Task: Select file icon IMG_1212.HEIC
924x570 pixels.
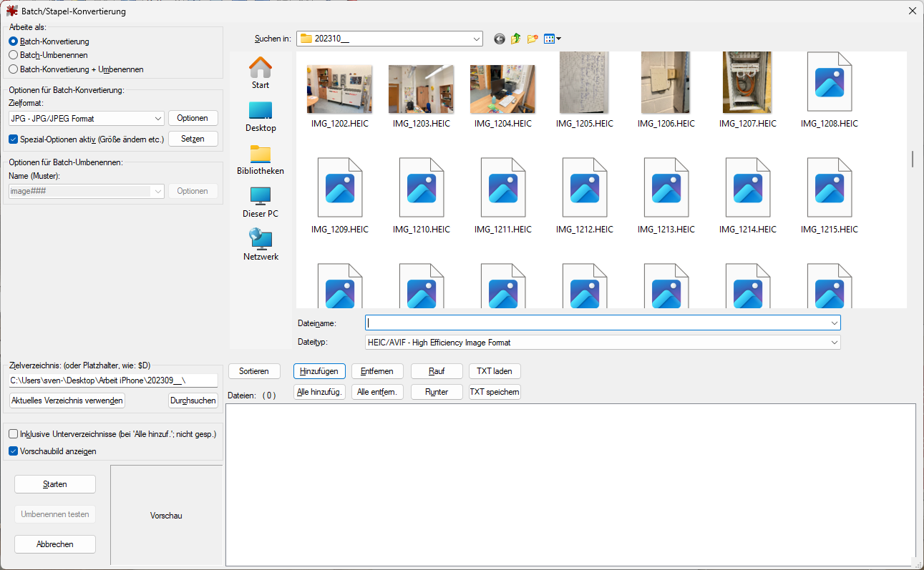Action: [585, 188]
